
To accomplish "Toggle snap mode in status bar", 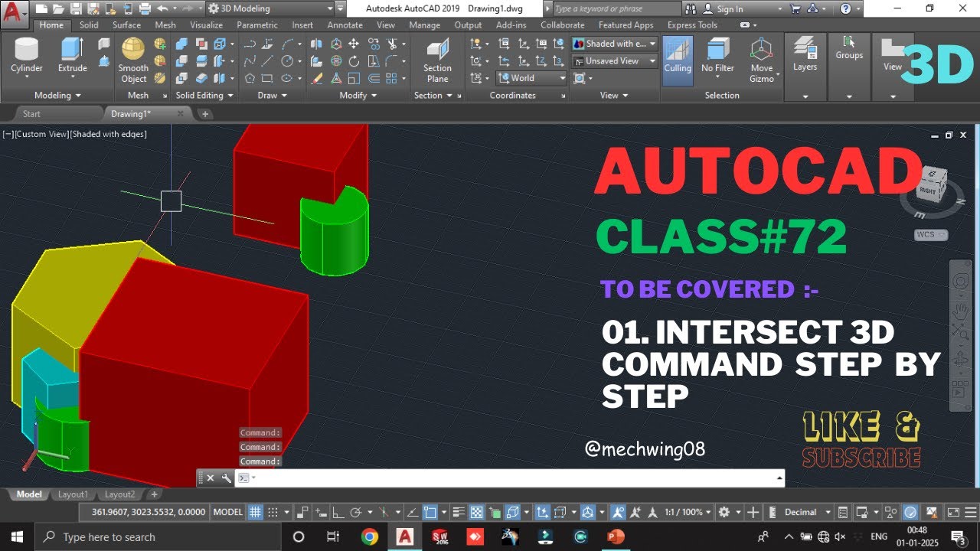I will coord(273,512).
